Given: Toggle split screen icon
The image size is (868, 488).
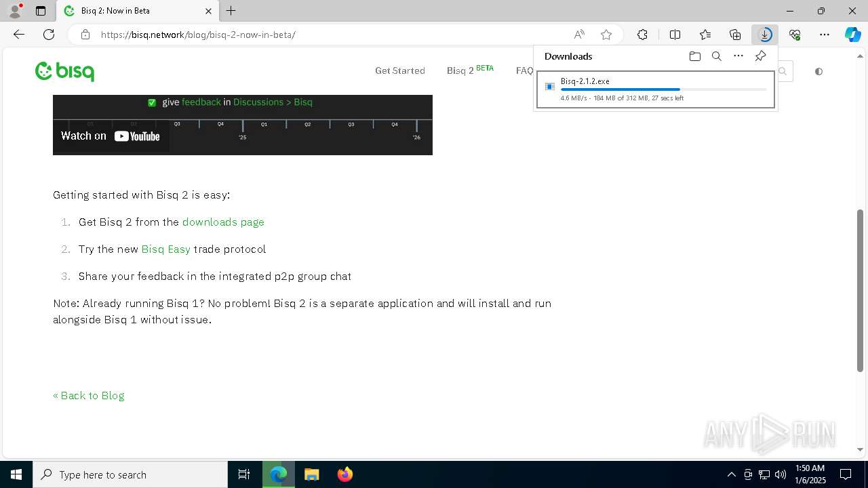Looking at the screenshot, I should tap(675, 35).
